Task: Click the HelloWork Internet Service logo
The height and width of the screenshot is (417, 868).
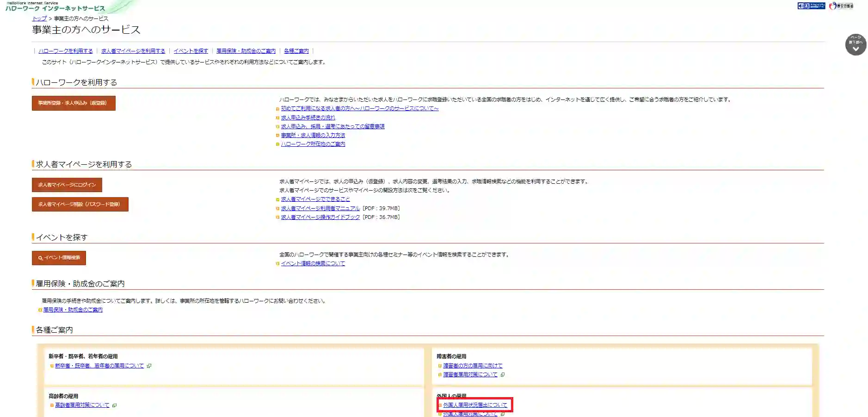Action: click(55, 6)
